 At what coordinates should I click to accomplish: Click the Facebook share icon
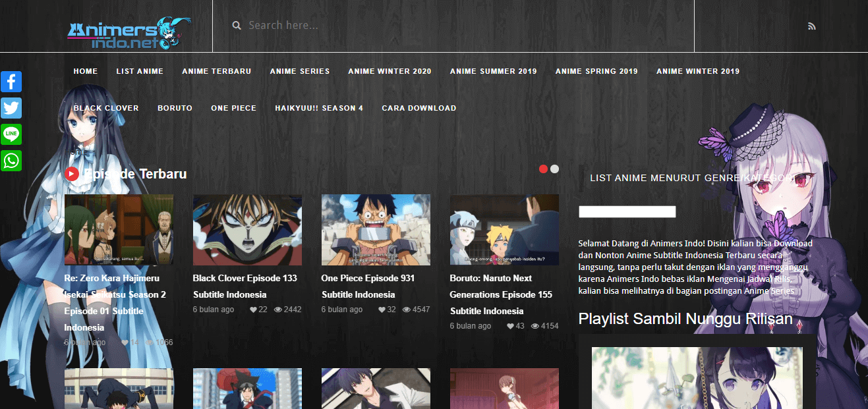[x=11, y=82]
